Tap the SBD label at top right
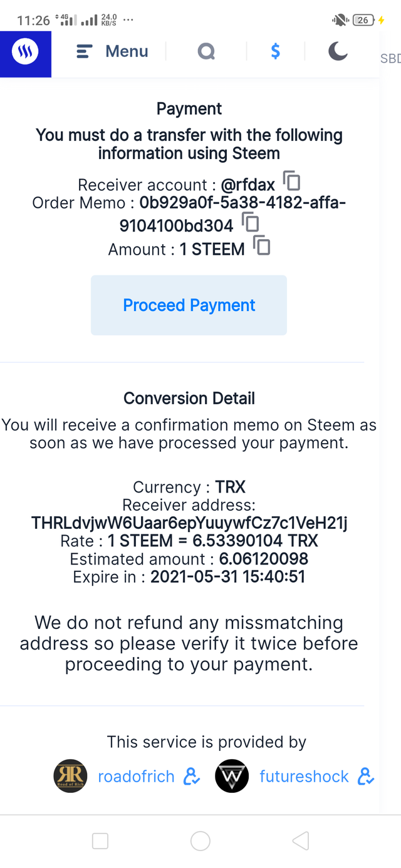 [x=390, y=59]
